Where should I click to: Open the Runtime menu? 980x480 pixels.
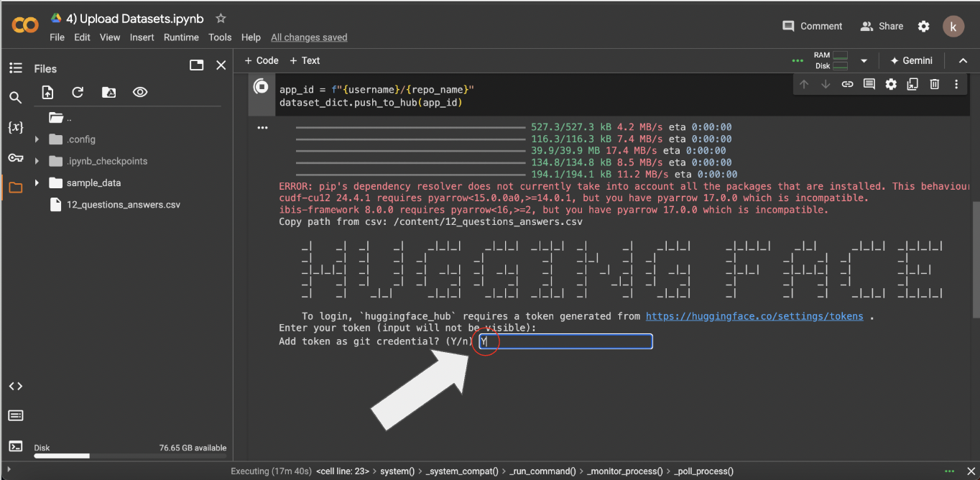pos(181,37)
